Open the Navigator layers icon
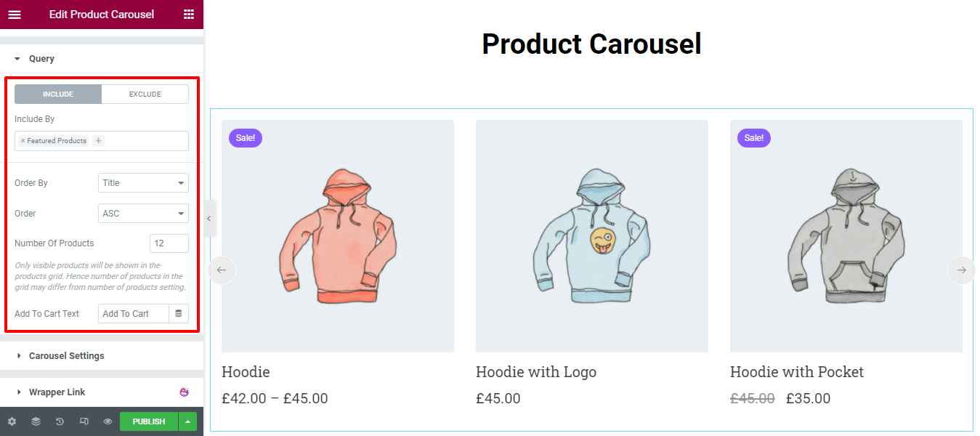The height and width of the screenshot is (436, 980). tap(36, 421)
